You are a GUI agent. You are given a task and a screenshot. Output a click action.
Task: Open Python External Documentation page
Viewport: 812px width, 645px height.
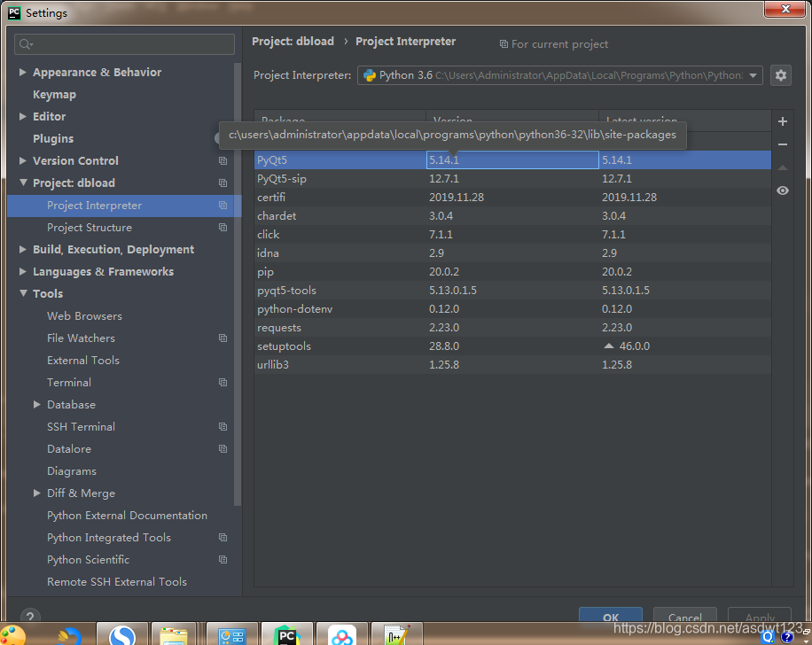(127, 516)
